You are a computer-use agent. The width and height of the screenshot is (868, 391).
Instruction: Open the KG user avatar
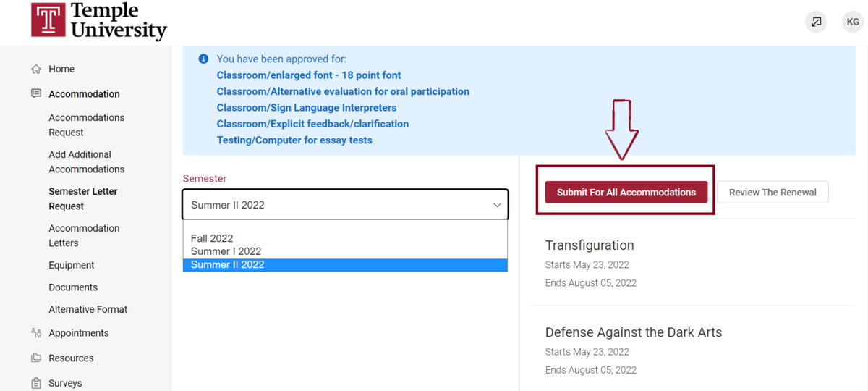click(853, 22)
